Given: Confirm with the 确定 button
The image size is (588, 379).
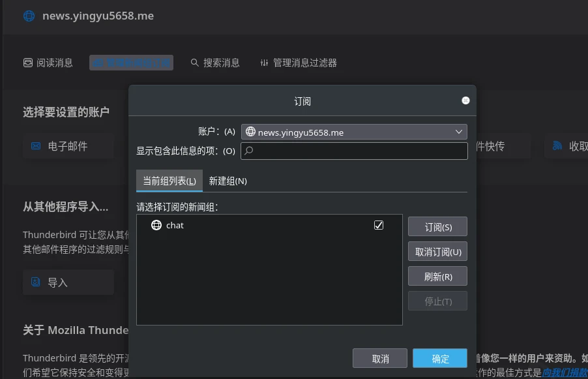Looking at the screenshot, I should coord(440,358).
